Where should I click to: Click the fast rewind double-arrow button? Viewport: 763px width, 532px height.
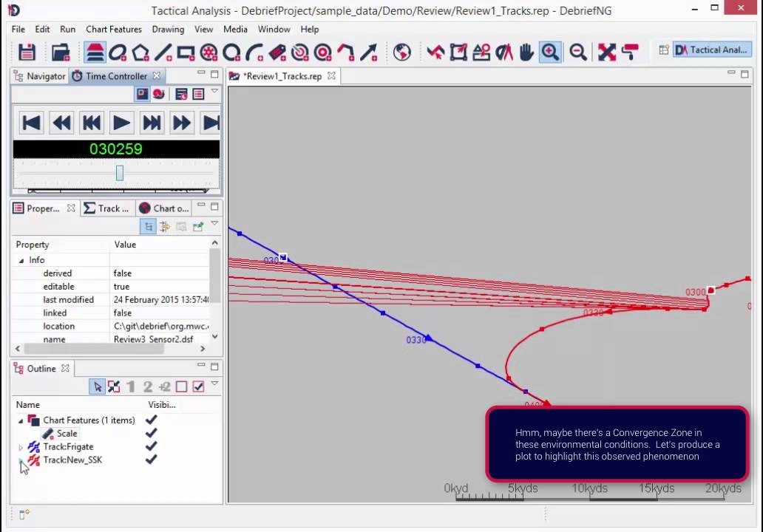(x=61, y=123)
